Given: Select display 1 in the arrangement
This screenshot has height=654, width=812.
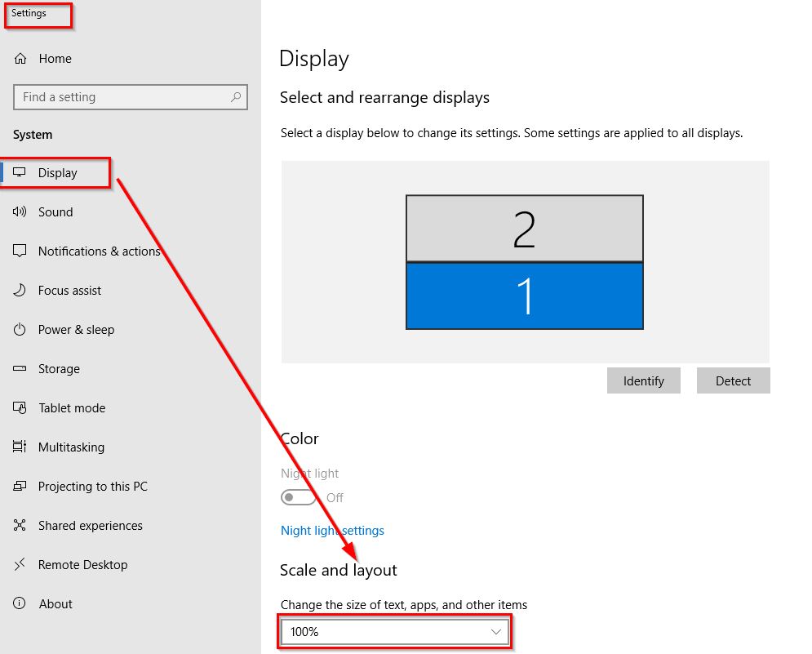Looking at the screenshot, I should click(x=525, y=296).
